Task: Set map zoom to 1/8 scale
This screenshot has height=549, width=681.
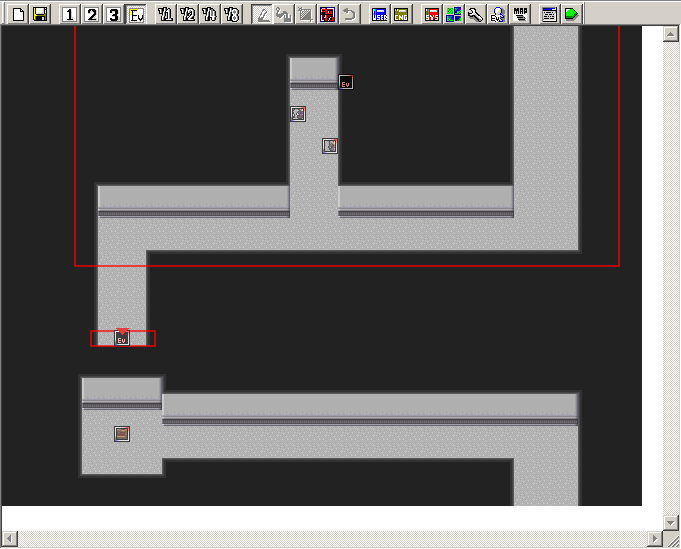Action: [x=232, y=14]
